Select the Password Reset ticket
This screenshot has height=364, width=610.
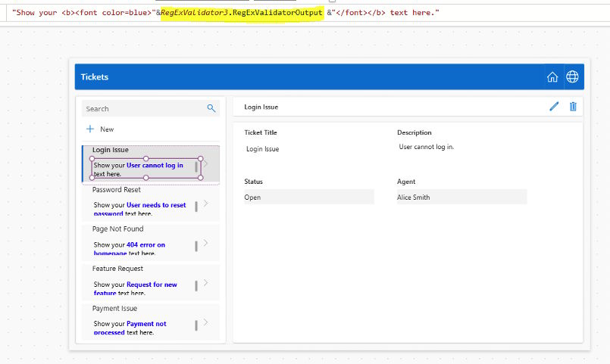pyautogui.click(x=151, y=203)
